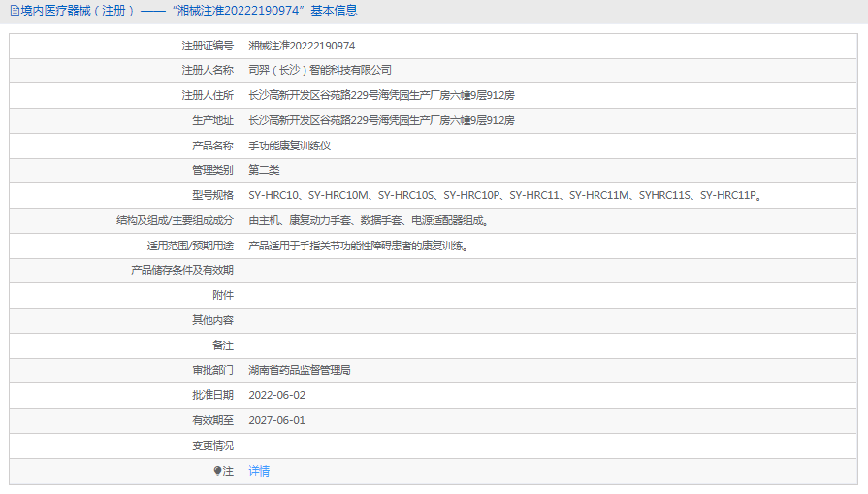Select approval date 2022-06-02
The height and width of the screenshot is (494, 868).
276,395
